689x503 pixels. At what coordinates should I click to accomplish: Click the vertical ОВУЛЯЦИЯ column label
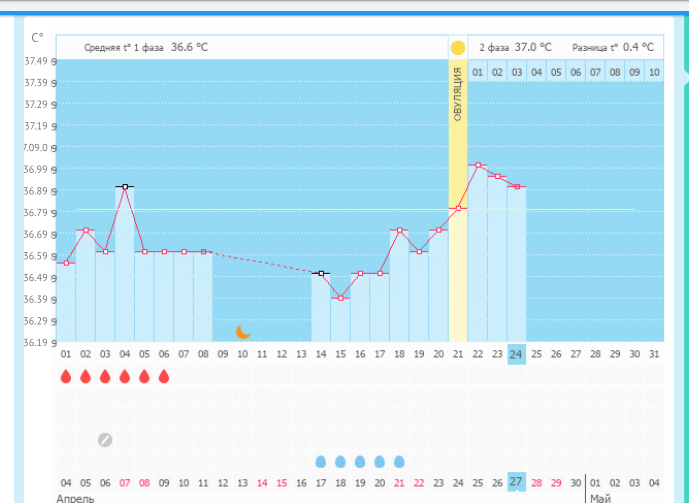458,95
